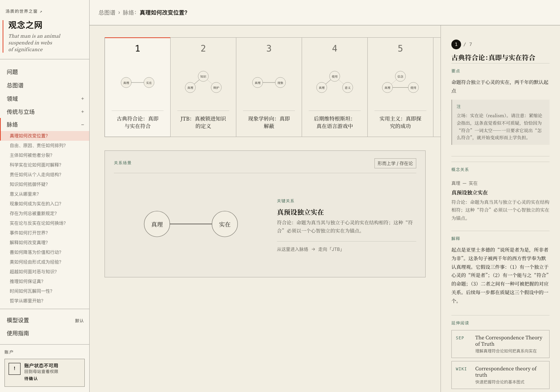Open WIKI Correspondence theory of truth reading

[x=500, y=375]
